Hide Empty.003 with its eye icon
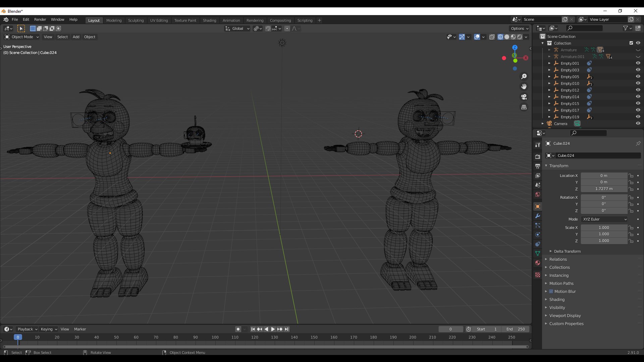Screen dimensions: 644x362 click(x=638, y=70)
